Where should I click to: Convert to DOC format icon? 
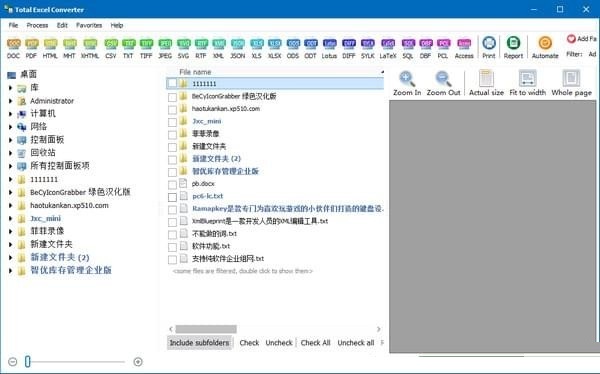point(13,48)
